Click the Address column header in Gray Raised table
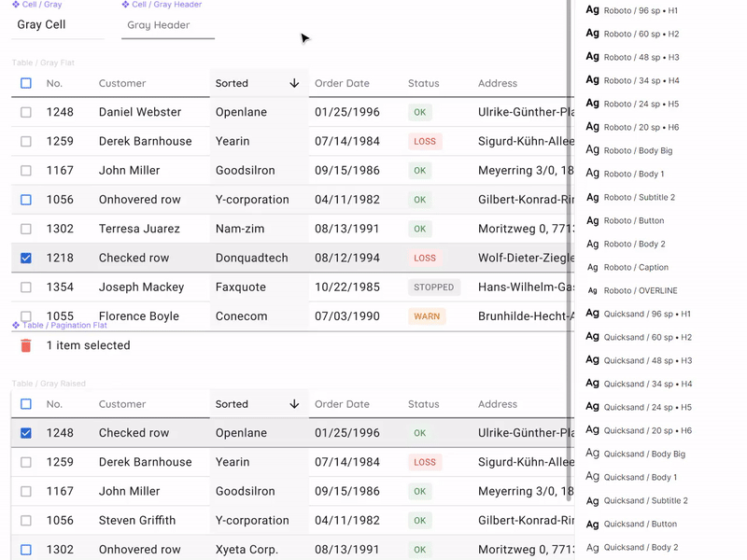This screenshot has height=560, width=747. coord(498,404)
